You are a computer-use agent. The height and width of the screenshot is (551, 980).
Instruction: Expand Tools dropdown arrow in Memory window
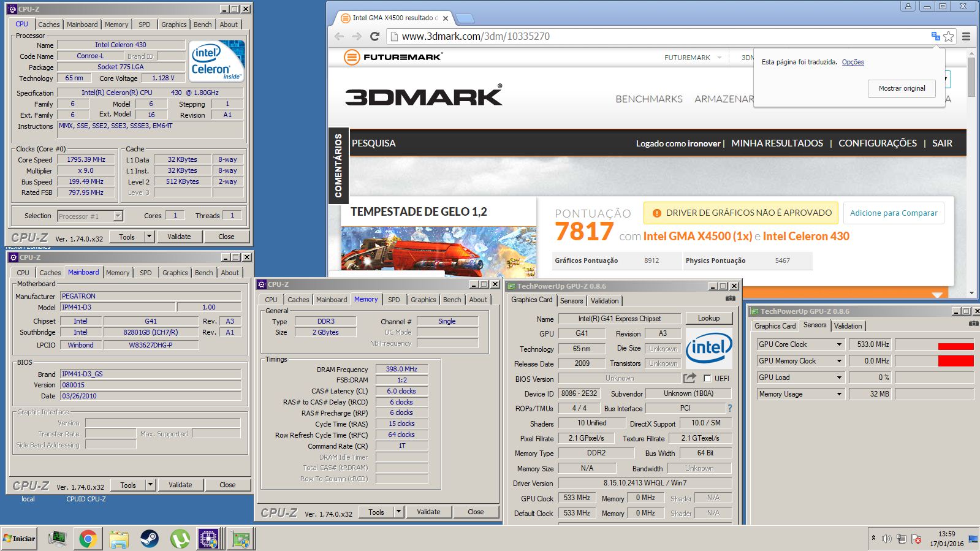[398, 512]
